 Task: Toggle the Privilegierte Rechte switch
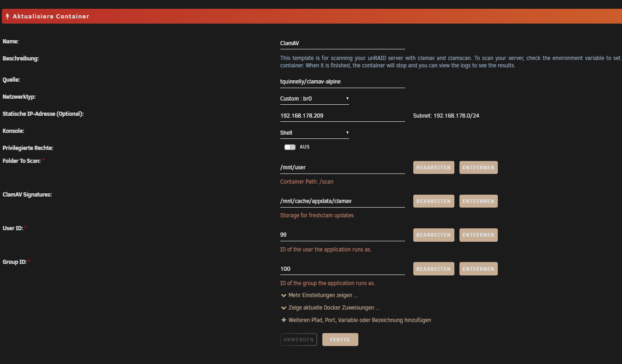(x=290, y=147)
